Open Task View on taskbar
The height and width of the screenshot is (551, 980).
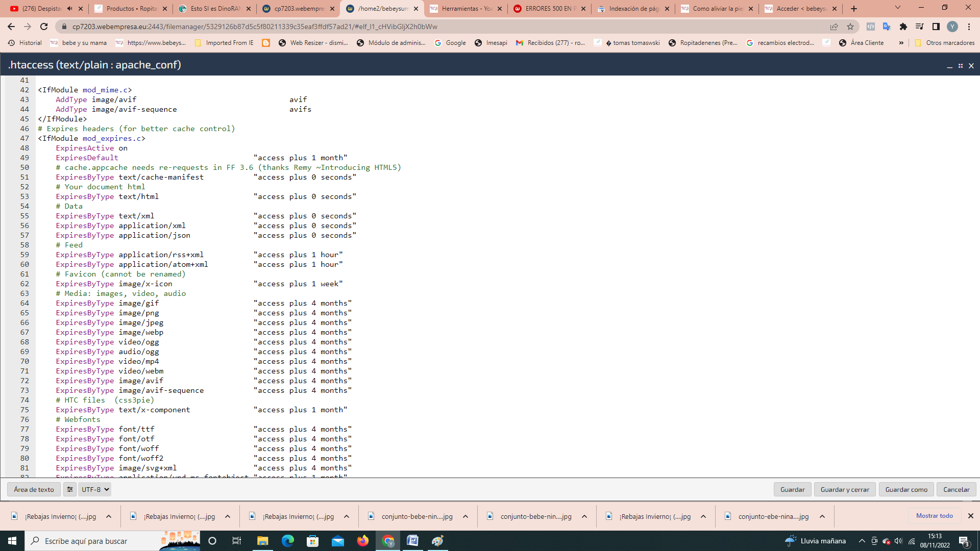tap(237, 541)
